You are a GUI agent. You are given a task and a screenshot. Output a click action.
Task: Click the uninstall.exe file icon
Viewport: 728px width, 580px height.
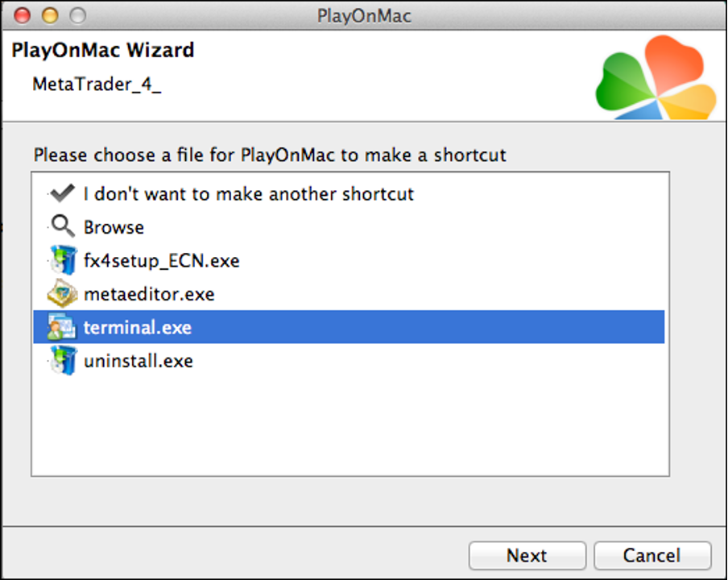coord(62,361)
